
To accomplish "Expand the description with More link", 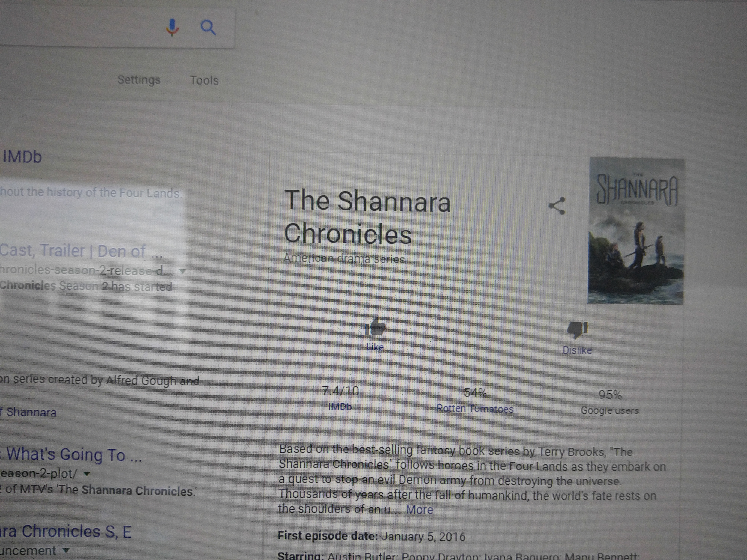I will click(x=419, y=509).
